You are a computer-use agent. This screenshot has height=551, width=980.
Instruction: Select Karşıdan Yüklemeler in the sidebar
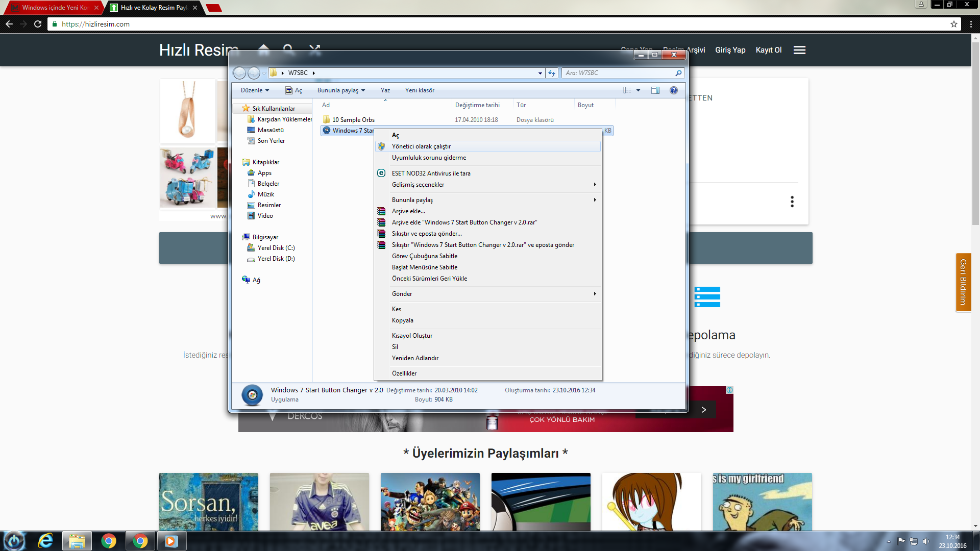point(284,119)
